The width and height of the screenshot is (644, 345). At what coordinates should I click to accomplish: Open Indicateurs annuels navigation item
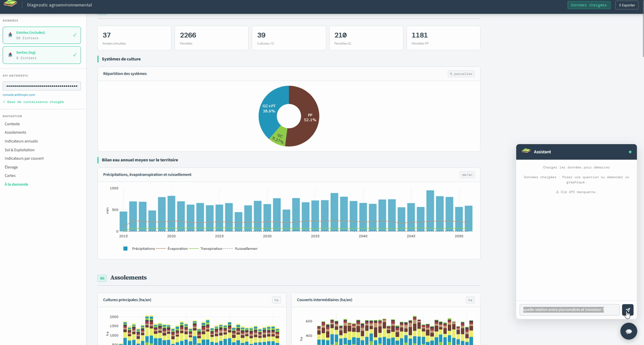[x=21, y=141]
